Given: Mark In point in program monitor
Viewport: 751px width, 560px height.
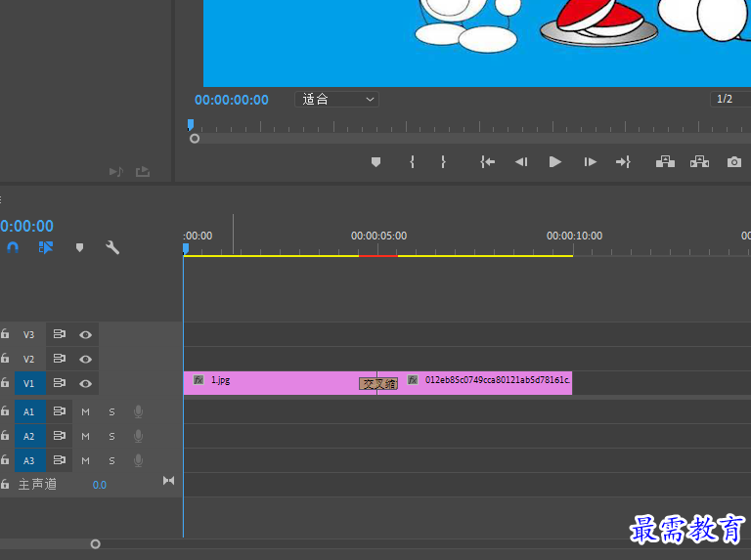Looking at the screenshot, I should click(x=412, y=162).
